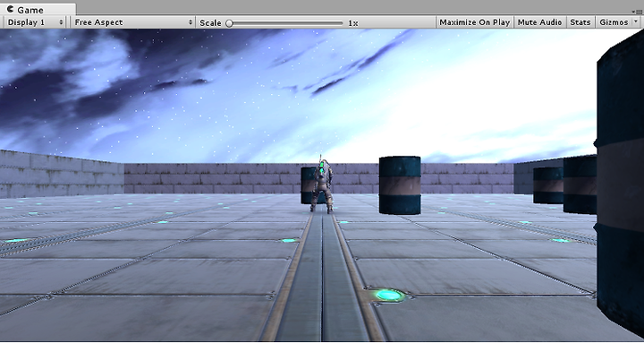Toggle the Stats overlay
This screenshot has width=644, height=343.
(x=580, y=22)
